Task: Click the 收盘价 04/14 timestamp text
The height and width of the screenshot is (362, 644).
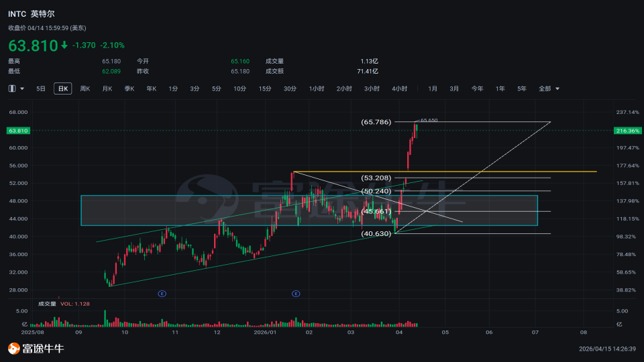Action: click(47, 28)
